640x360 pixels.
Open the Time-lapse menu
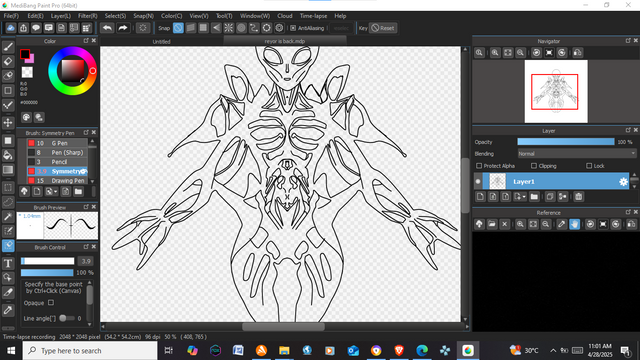[x=313, y=16]
